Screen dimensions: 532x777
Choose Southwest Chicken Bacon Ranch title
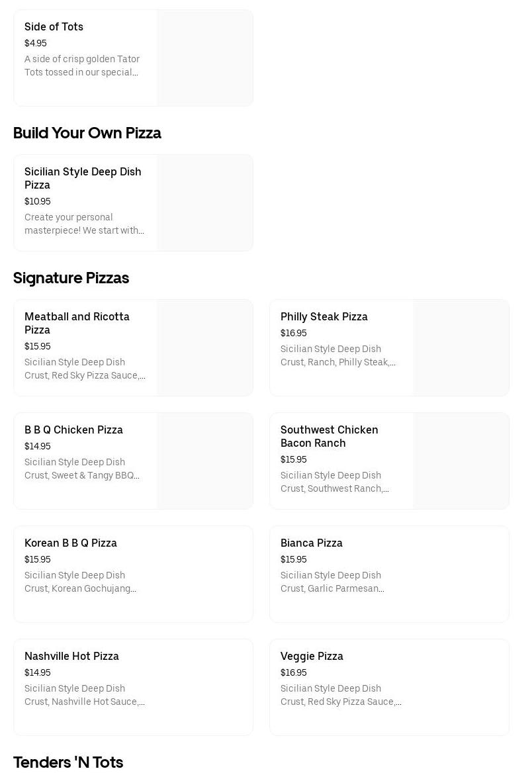(x=330, y=436)
